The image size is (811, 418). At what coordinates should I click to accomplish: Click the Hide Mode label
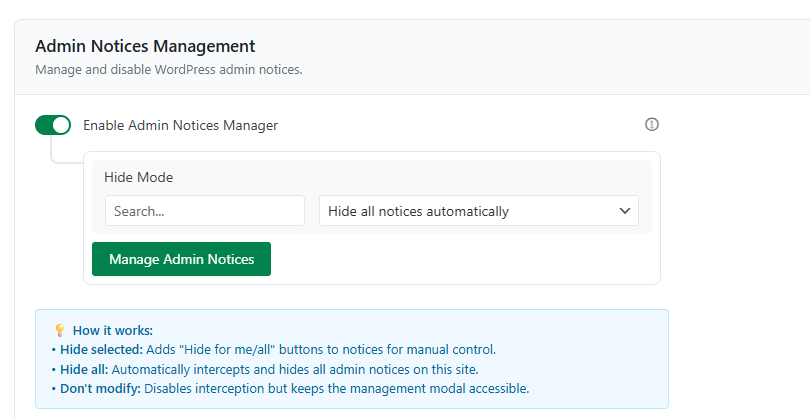[138, 177]
